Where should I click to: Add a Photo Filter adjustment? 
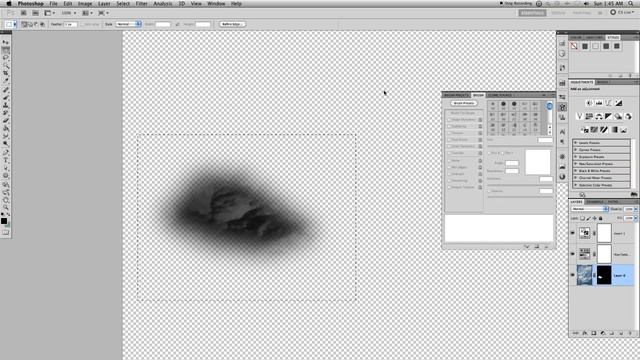[x=618, y=117]
